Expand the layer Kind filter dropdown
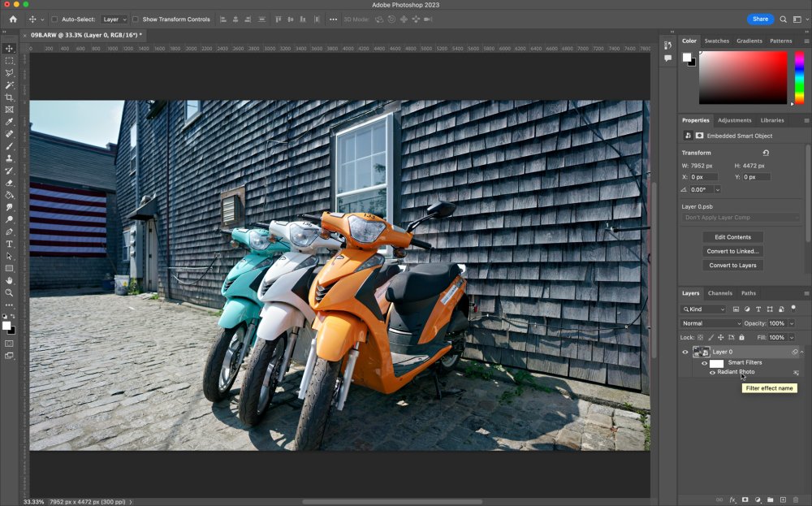 705,309
